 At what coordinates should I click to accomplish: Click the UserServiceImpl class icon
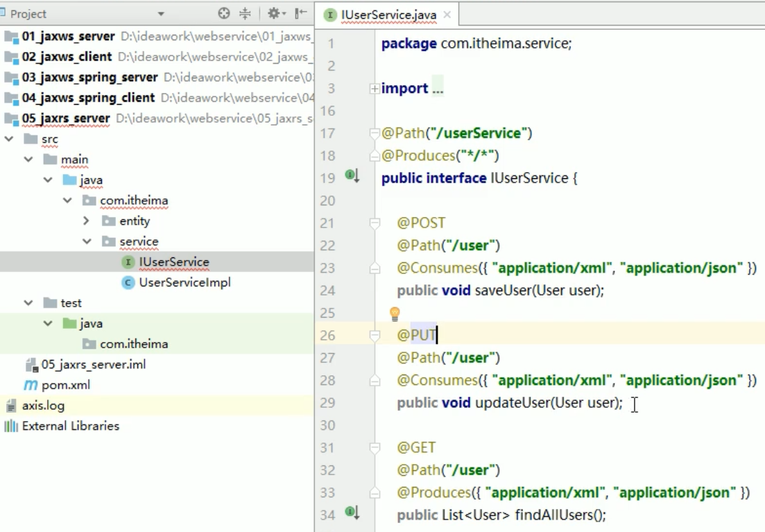(128, 282)
